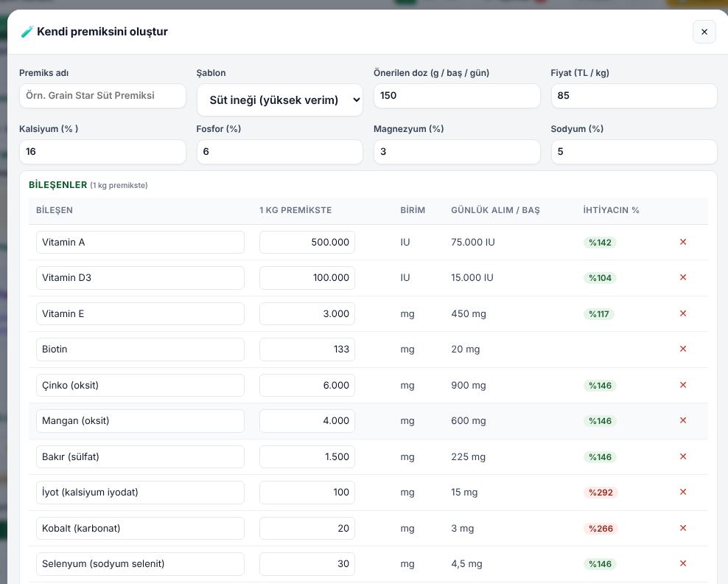
Task: Edit the Vitamin D3 amount 100.000
Action: click(x=307, y=277)
